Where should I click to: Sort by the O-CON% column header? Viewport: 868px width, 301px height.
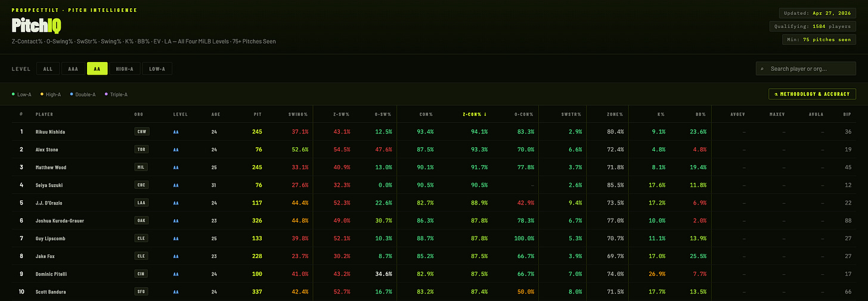(x=525, y=113)
